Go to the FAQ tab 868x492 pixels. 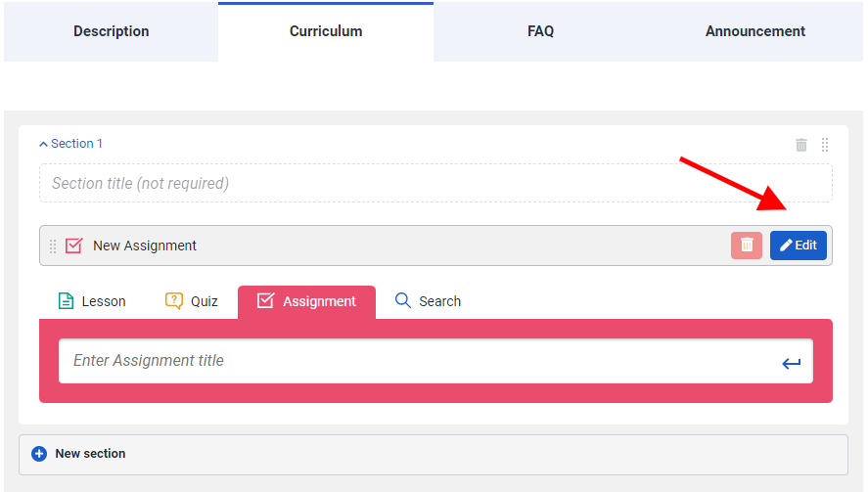pos(540,31)
